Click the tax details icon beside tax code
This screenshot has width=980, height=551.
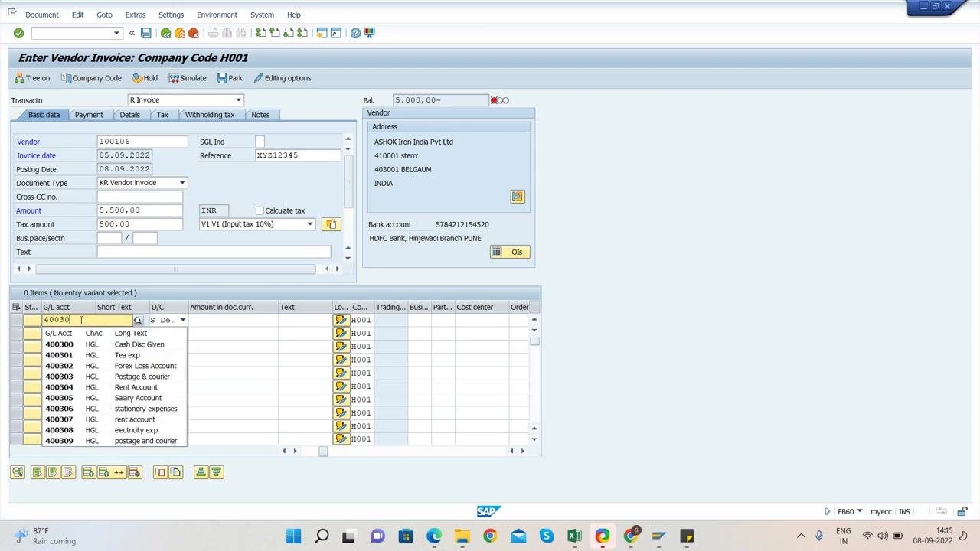pyautogui.click(x=330, y=224)
